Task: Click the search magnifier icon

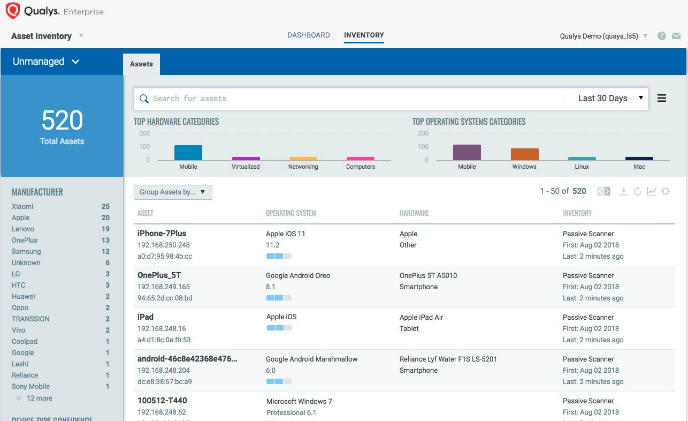Action: 144,99
